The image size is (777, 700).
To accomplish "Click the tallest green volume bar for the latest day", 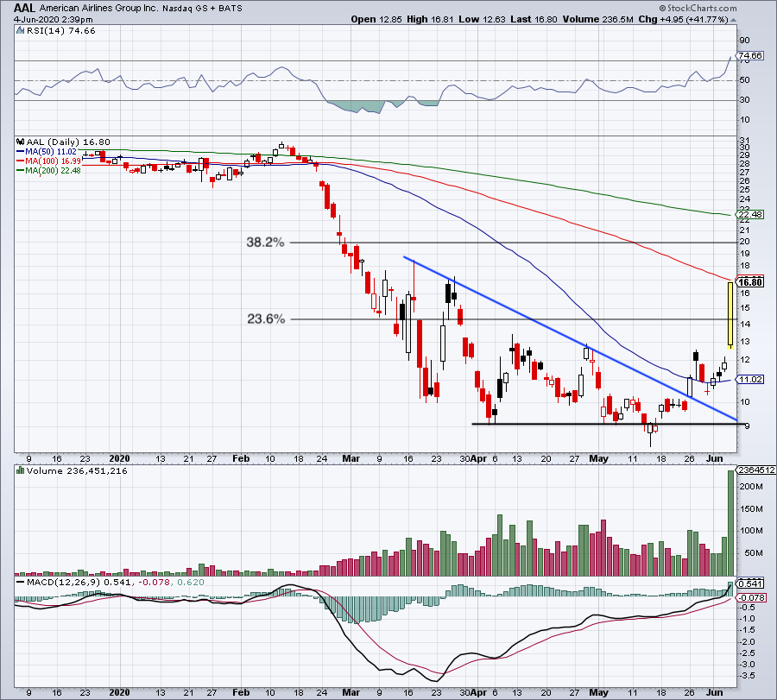I will [x=731, y=523].
